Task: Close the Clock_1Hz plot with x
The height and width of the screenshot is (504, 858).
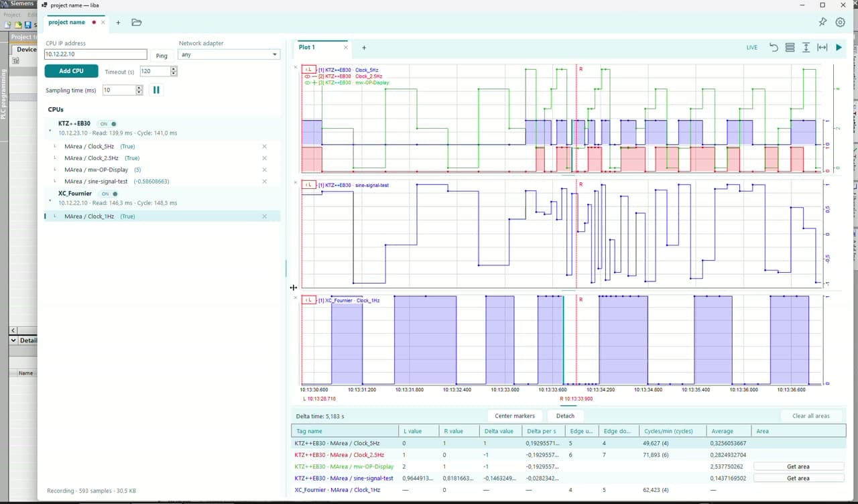Action: click(x=296, y=298)
